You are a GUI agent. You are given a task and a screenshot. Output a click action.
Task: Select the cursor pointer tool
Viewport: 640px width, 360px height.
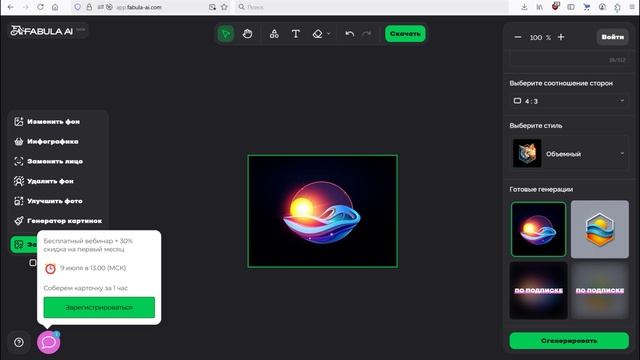(x=226, y=34)
